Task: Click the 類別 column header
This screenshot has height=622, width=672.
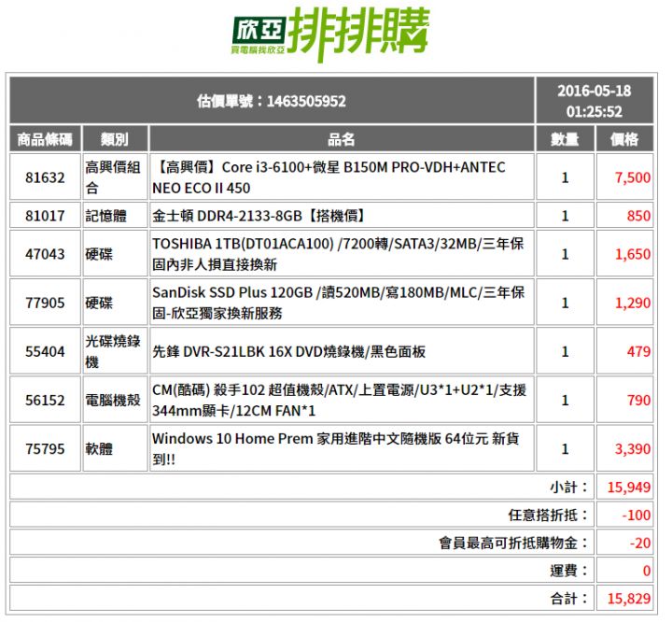Action: [115, 139]
